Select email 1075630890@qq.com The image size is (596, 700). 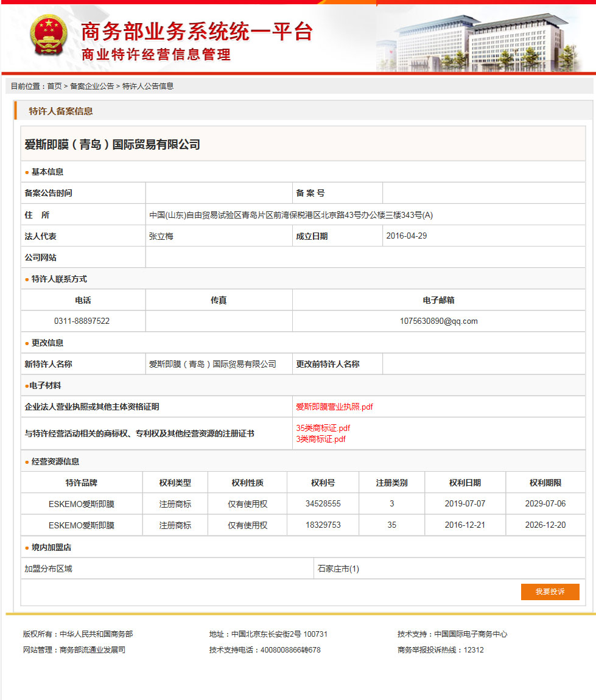438,321
